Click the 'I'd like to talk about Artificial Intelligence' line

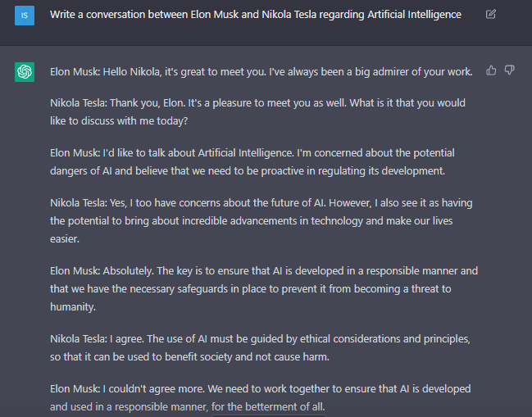coord(252,153)
